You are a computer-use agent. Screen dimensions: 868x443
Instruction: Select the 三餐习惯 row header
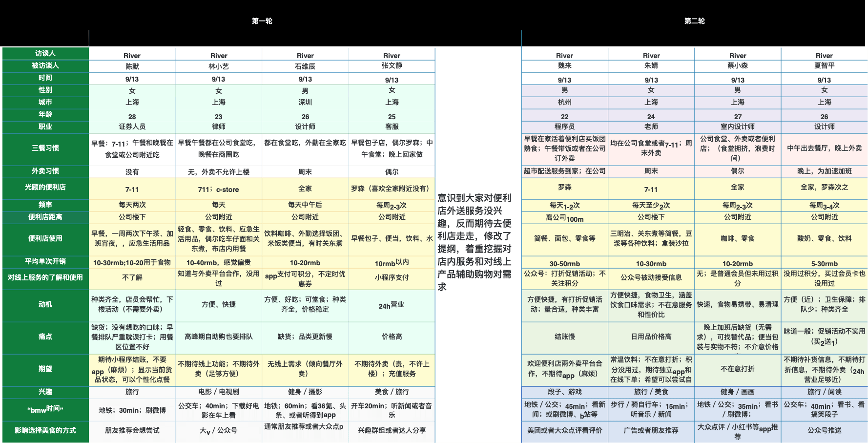45,148
